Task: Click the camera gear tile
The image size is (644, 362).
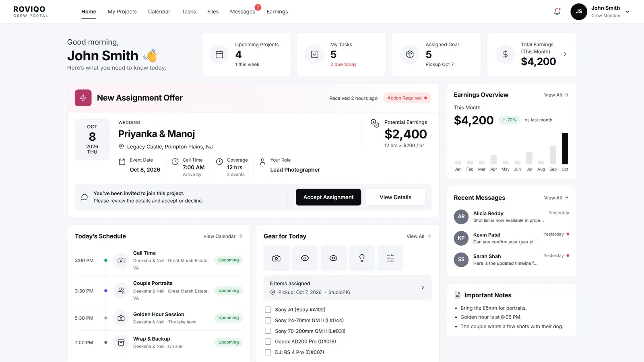Action: click(277, 258)
